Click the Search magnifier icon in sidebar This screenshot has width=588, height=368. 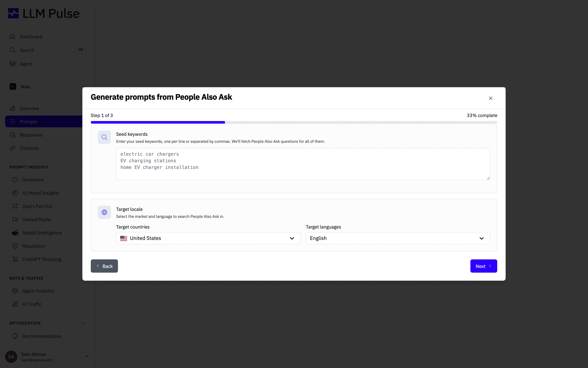tap(13, 50)
